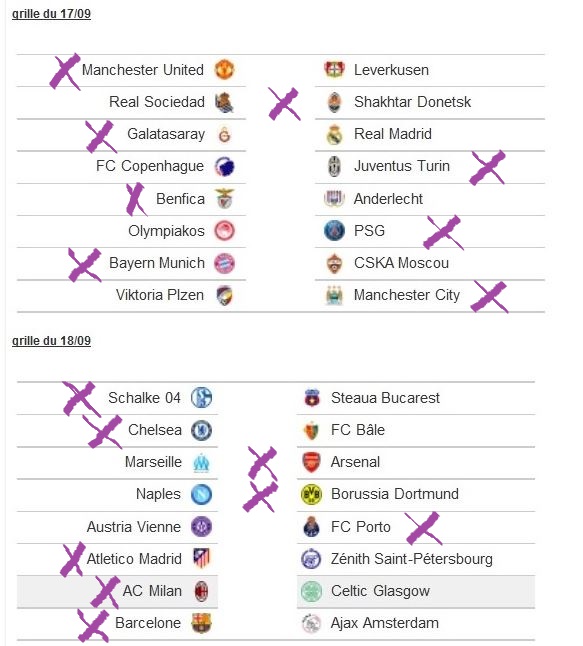Viewport: 583px width, 646px height.
Task: Click the Manchester United club crest
Action: pyautogui.click(x=225, y=69)
